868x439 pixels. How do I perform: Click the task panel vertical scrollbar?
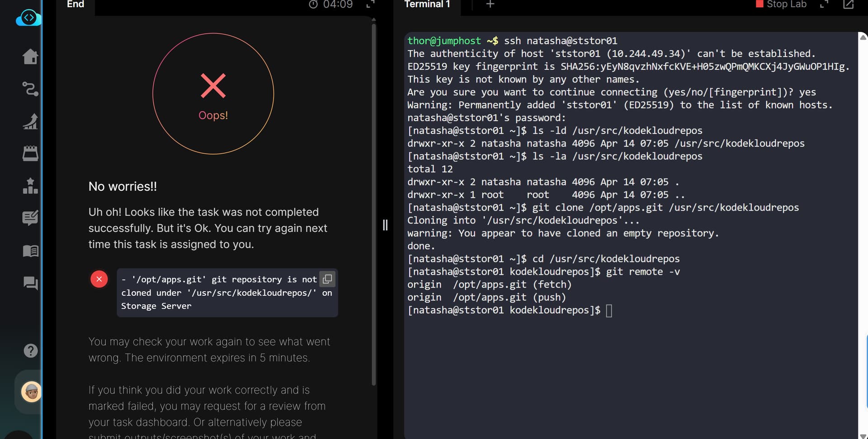pos(373,203)
